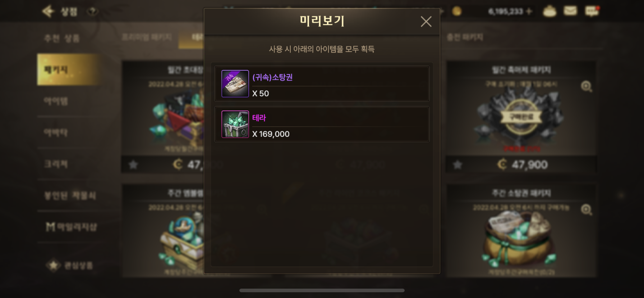
Task: Open the inventory pouch icon
Action: (549, 11)
